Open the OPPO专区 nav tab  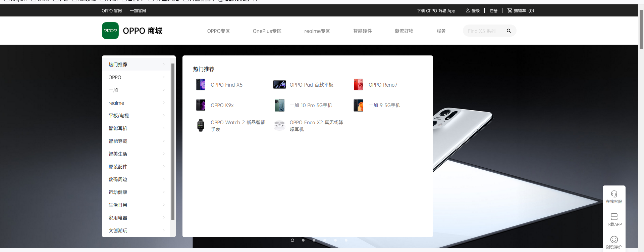[x=218, y=31]
